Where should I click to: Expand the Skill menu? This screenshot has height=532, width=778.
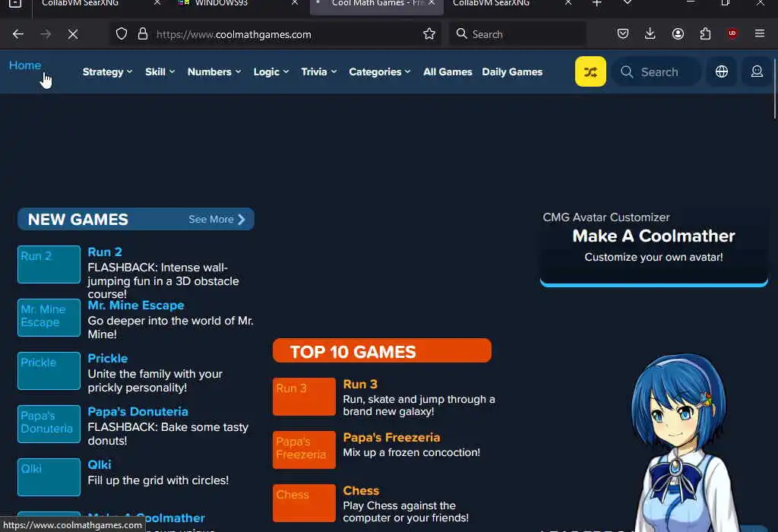(x=160, y=72)
